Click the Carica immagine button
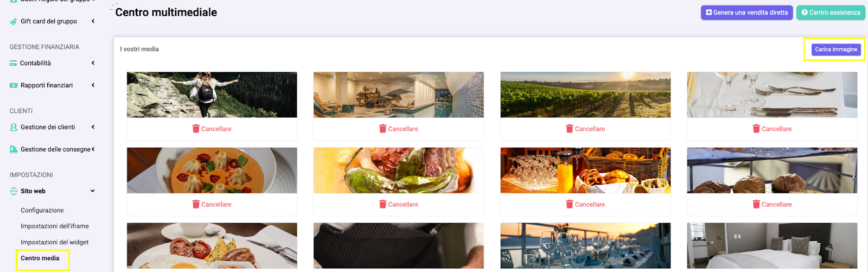868x272 pixels. 836,49
